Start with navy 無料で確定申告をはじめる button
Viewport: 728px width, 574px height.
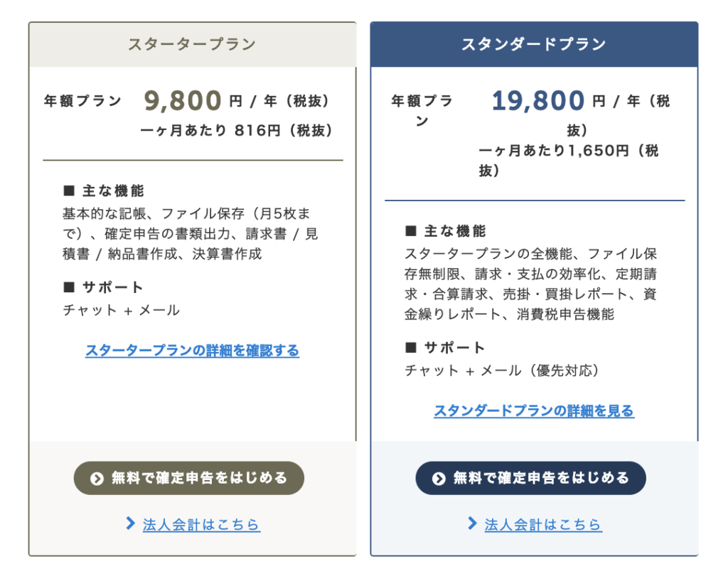point(530,478)
